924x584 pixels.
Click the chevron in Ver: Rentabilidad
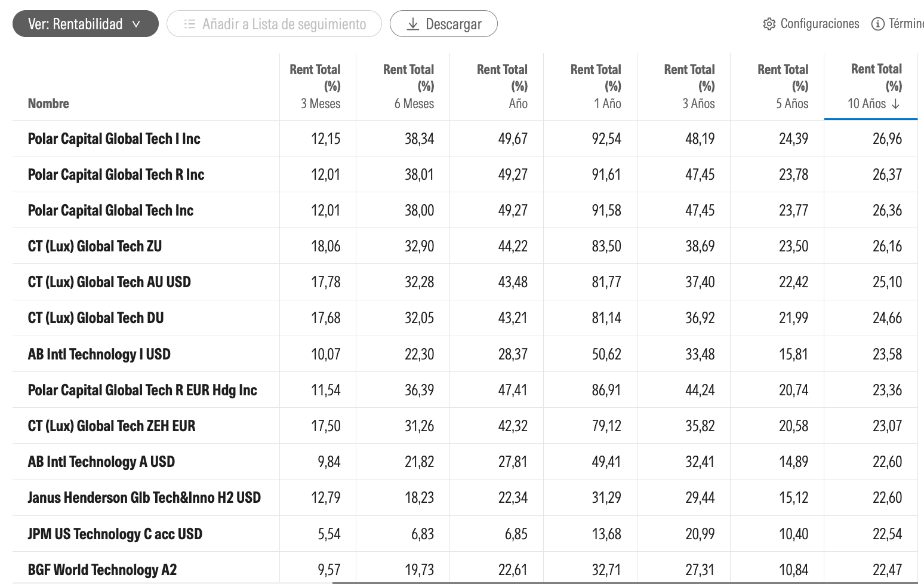coord(136,24)
